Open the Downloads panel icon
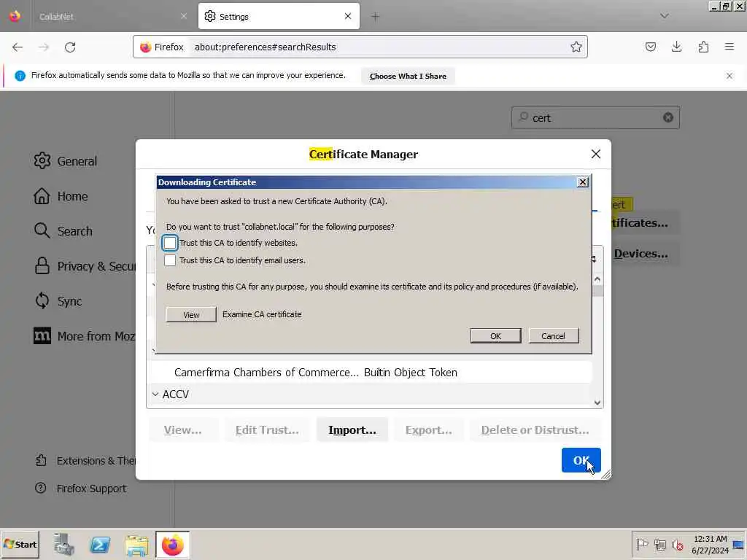747x560 pixels. tap(676, 47)
